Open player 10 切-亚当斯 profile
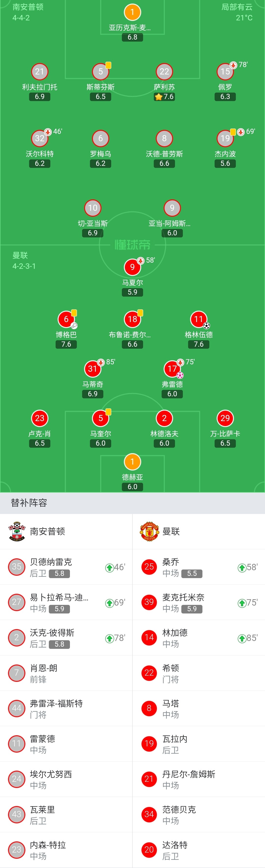Image resolution: width=265 pixels, height=868 pixels. [93, 208]
